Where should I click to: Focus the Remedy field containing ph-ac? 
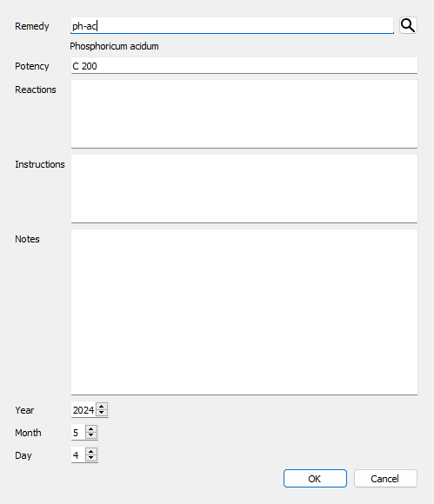232,26
